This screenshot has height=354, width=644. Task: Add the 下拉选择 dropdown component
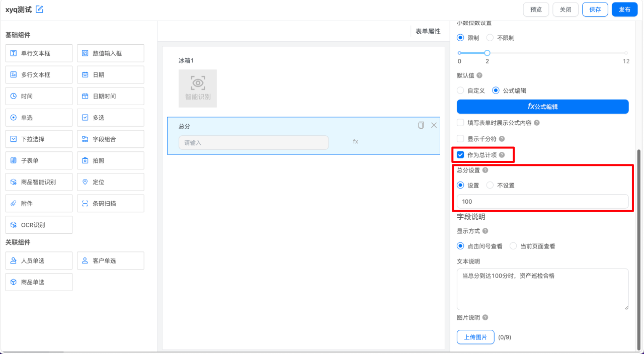click(39, 139)
